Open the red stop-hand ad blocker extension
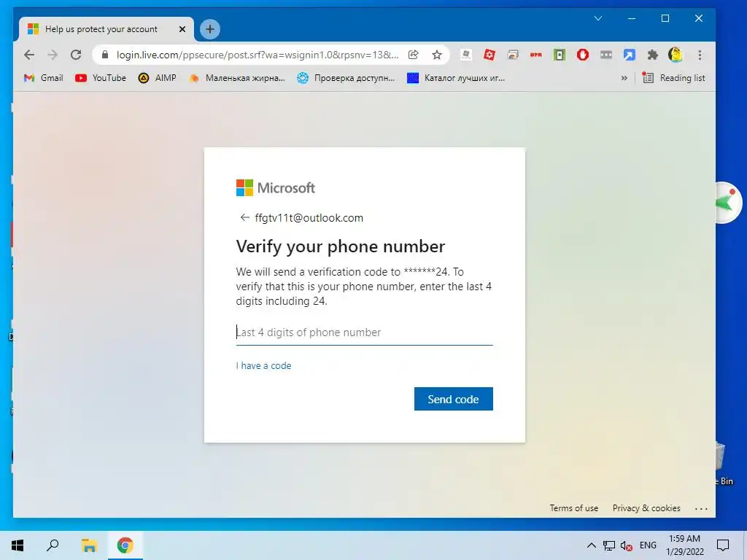 pyautogui.click(x=583, y=55)
